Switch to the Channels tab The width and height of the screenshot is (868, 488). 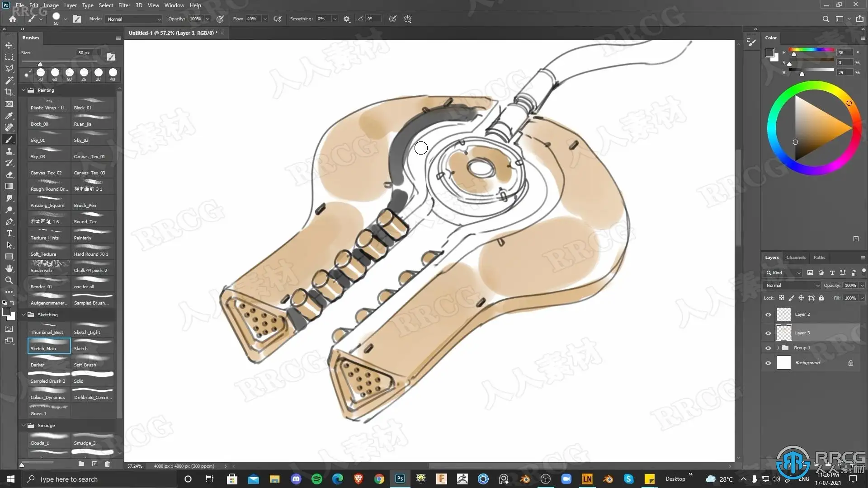796,258
